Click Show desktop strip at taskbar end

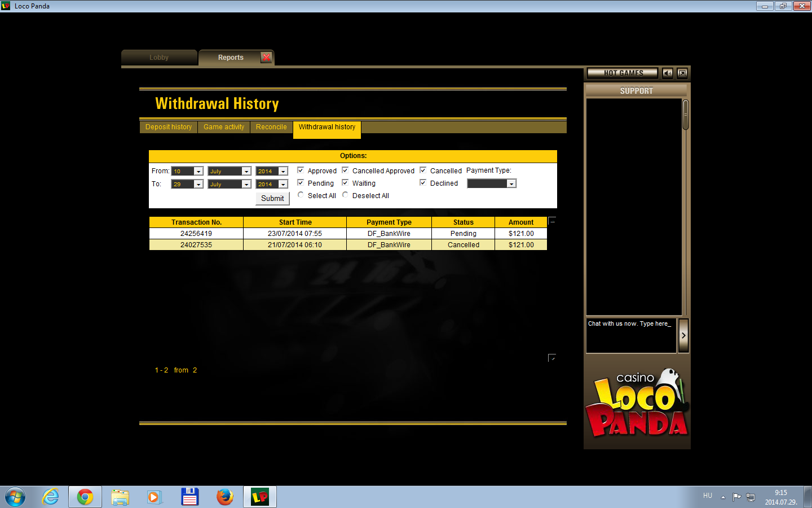[807, 497]
